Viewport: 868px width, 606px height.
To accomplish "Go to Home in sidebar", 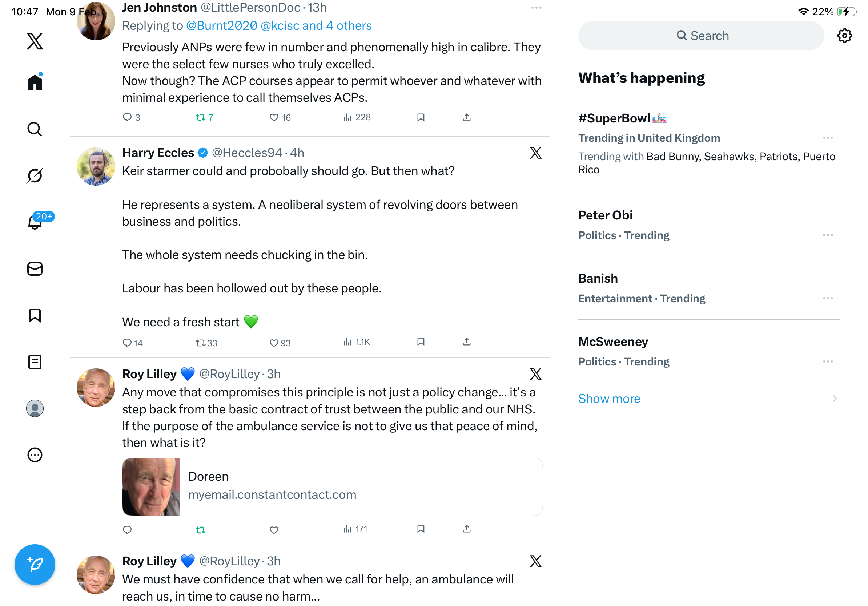I will pyautogui.click(x=35, y=82).
